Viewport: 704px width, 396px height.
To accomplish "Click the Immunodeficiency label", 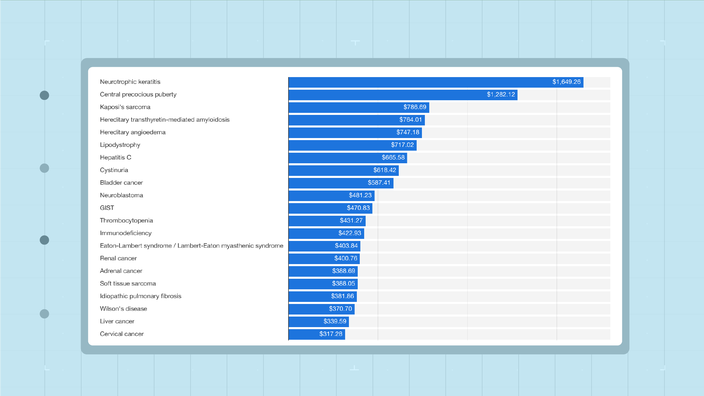I will (x=126, y=233).
